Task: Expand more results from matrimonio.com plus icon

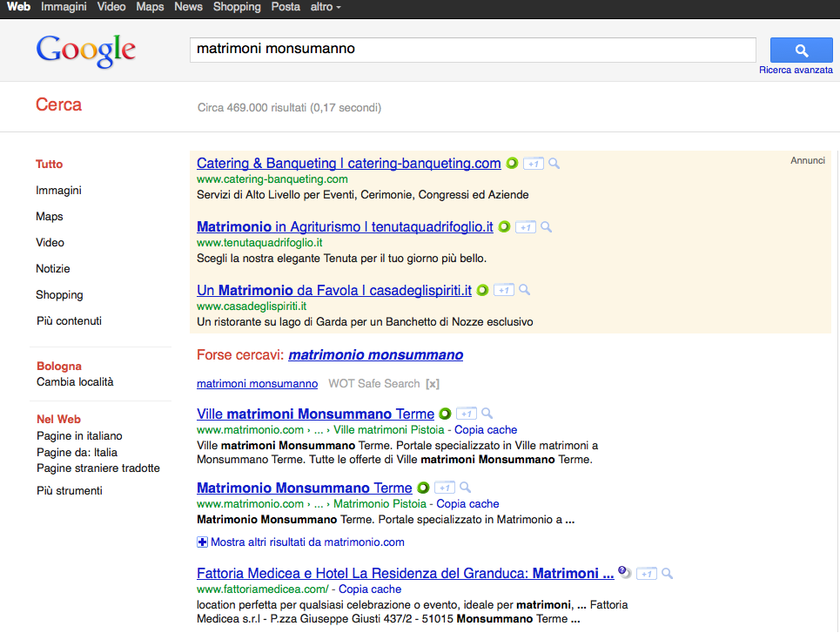Action: 202,542
